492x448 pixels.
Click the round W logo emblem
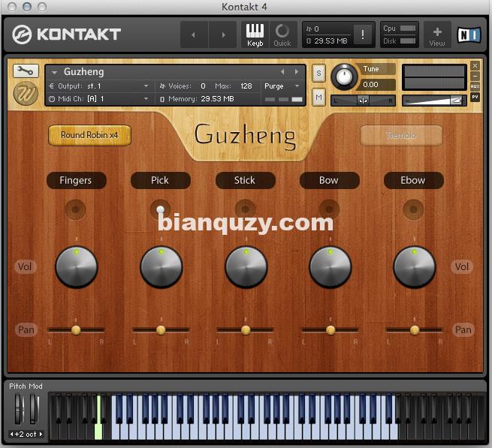26,93
